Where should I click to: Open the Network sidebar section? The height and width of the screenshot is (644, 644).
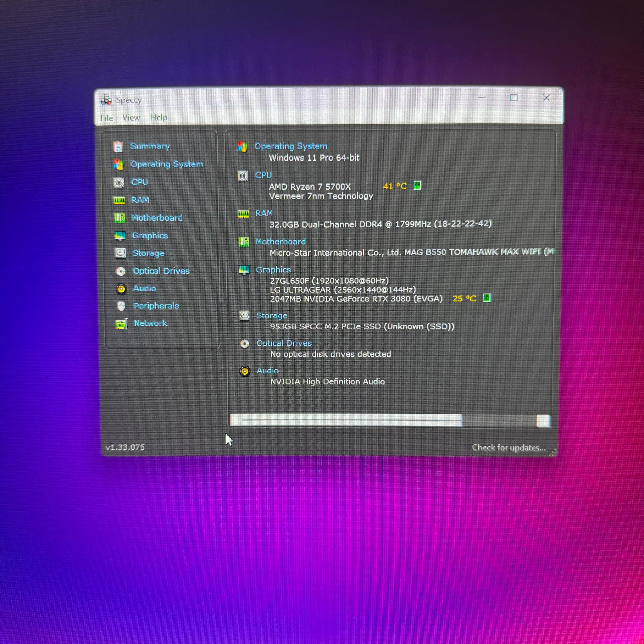point(150,323)
